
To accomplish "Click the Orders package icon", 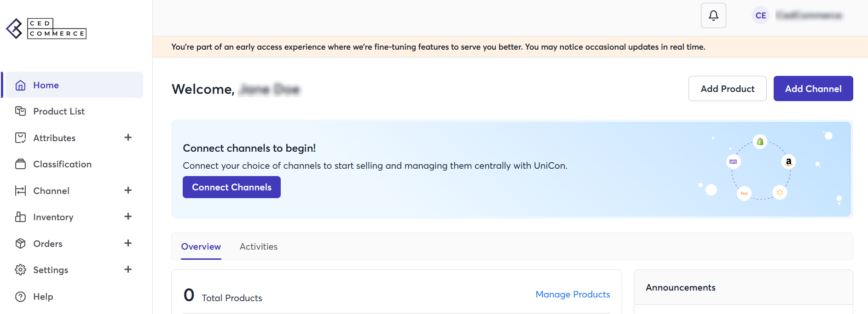I will point(20,244).
